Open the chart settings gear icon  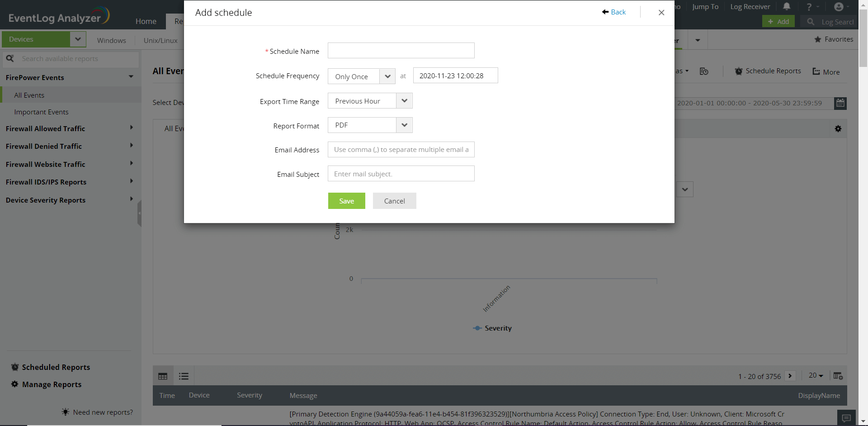click(x=838, y=129)
